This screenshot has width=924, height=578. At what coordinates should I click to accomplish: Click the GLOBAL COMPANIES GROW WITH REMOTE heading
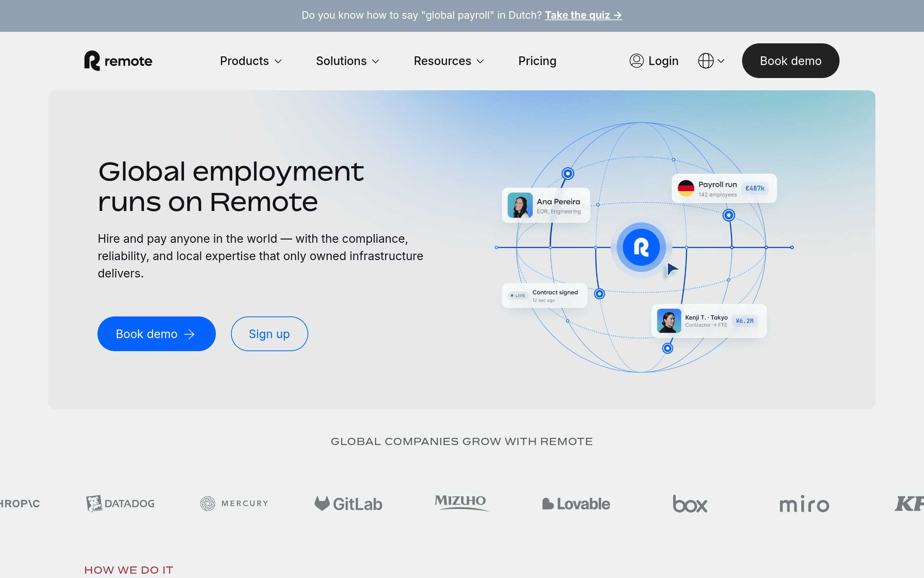462,441
